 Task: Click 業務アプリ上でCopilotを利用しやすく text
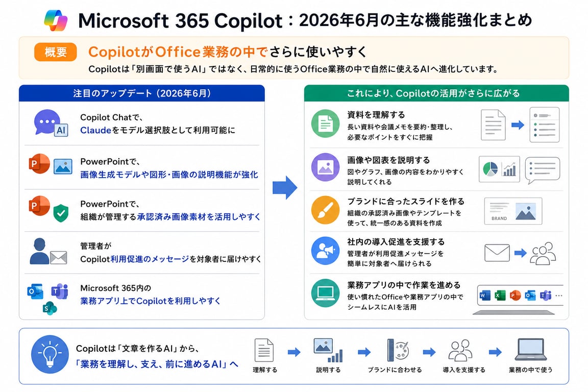click(151, 301)
